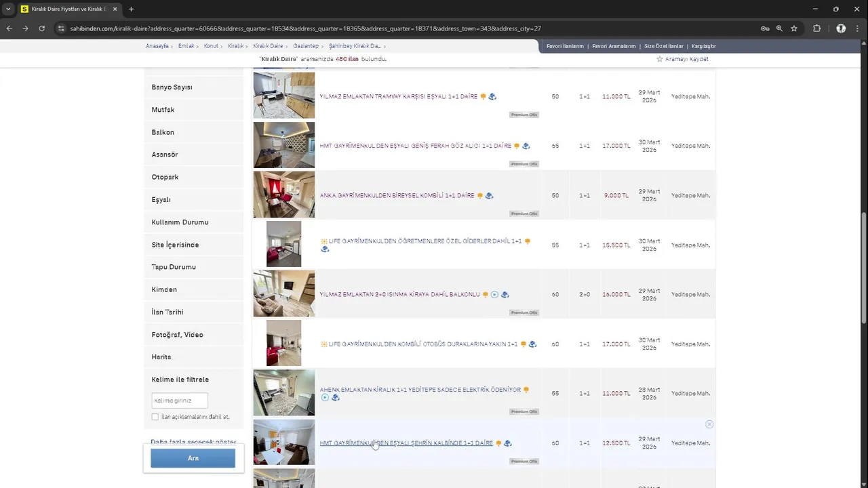Click the virtual tour icon on YILMAZ TRAMVAY KARŞISI listing
This screenshot has height=488, width=868.
coord(492,96)
